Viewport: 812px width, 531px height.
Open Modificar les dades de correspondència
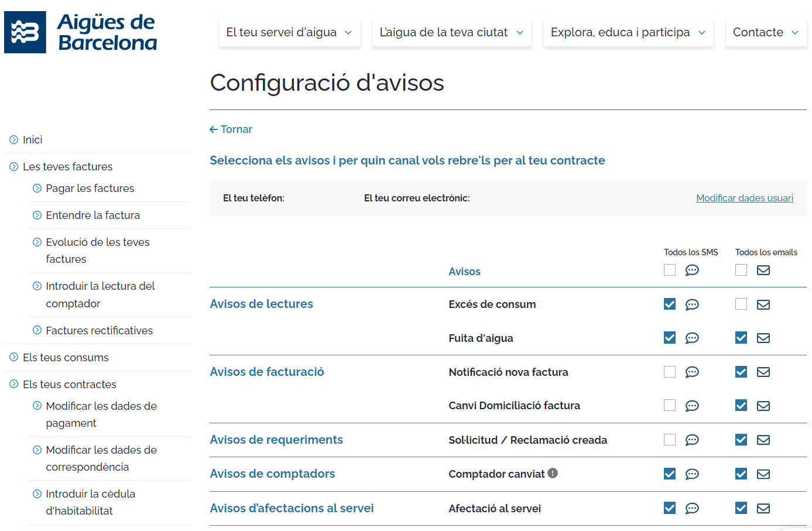(x=101, y=458)
